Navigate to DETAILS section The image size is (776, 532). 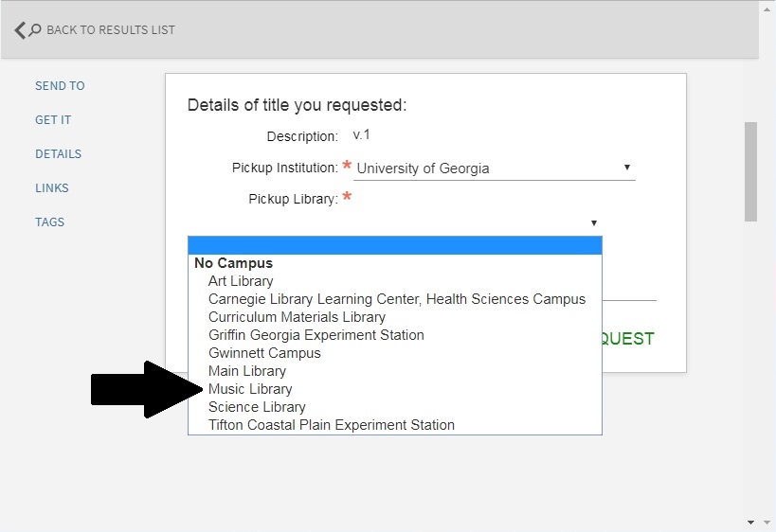58,154
